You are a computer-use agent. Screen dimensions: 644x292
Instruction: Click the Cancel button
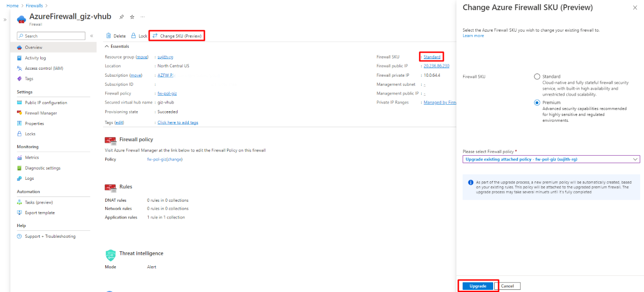[x=507, y=286]
